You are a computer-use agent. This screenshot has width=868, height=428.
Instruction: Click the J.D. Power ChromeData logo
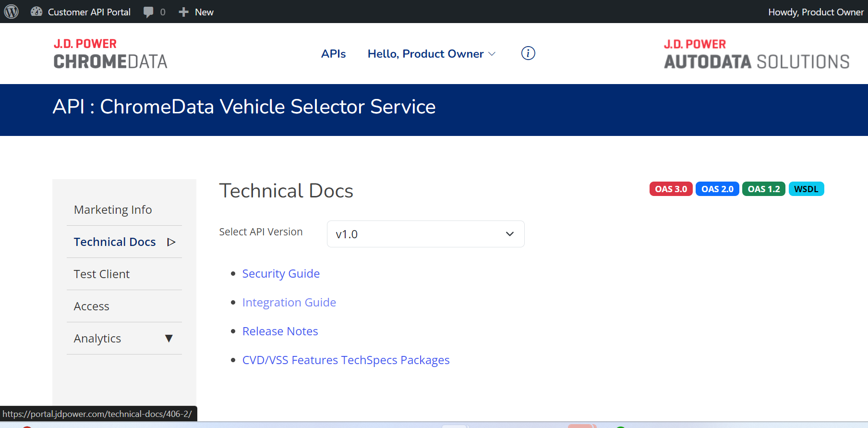(110, 54)
